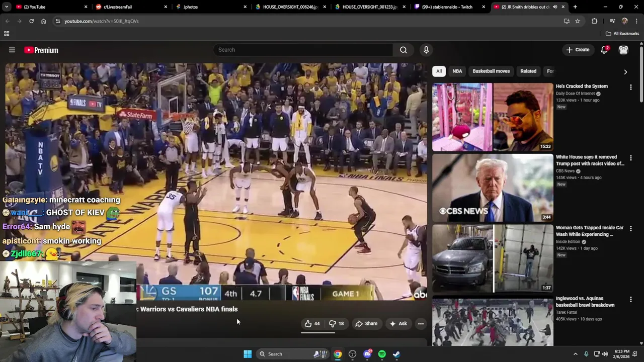Image resolution: width=644 pixels, height=362 pixels.
Task: Select the Basketball moves filter chip
Action: (491, 71)
